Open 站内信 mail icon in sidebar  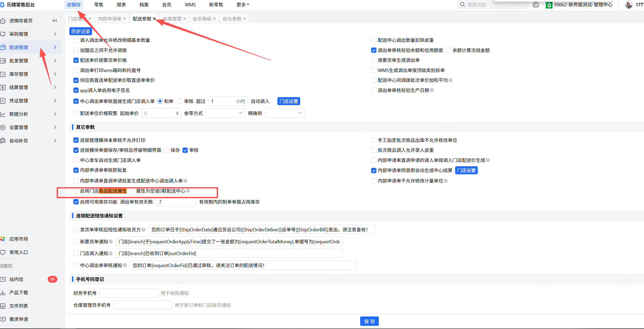pos(3,279)
